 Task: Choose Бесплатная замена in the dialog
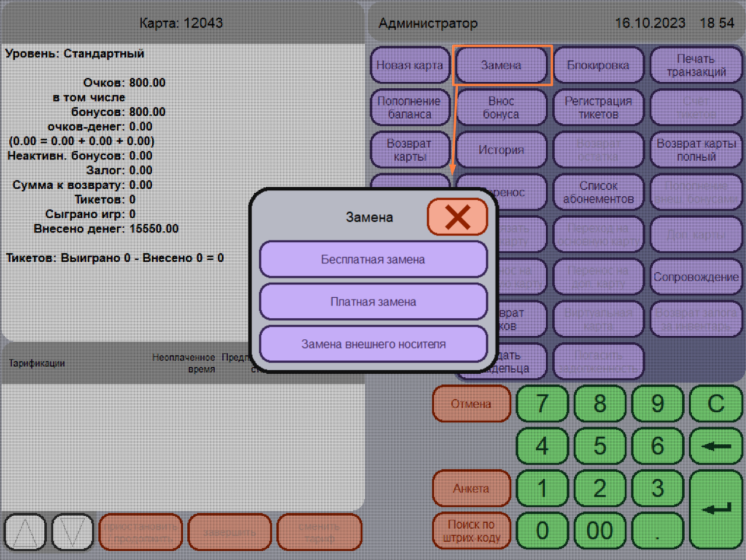click(373, 259)
